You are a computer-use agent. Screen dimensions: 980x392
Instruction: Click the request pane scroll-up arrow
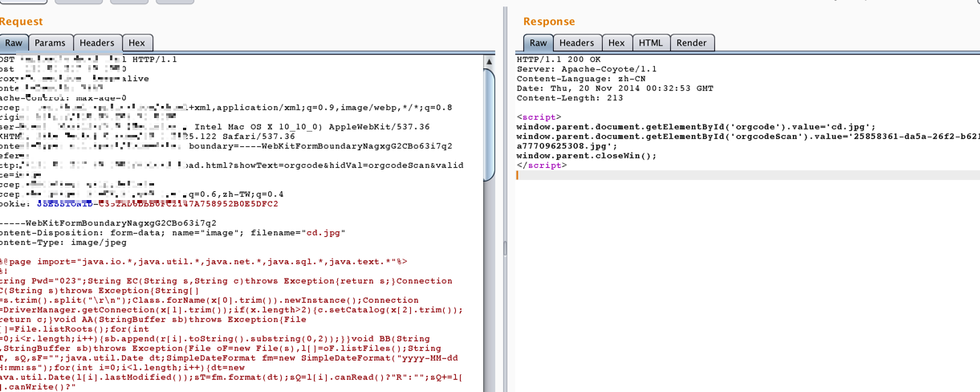pyautogui.click(x=489, y=61)
